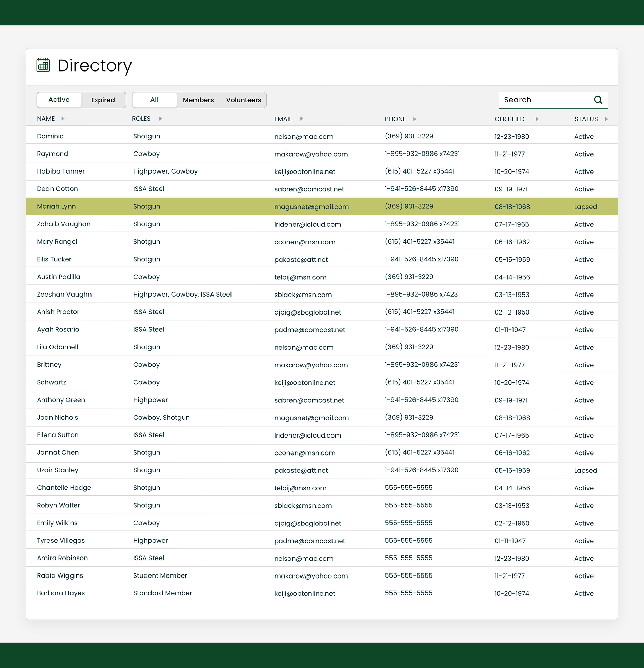644x668 pixels.
Task: Click name Ayah Rosario
Action: (x=58, y=329)
